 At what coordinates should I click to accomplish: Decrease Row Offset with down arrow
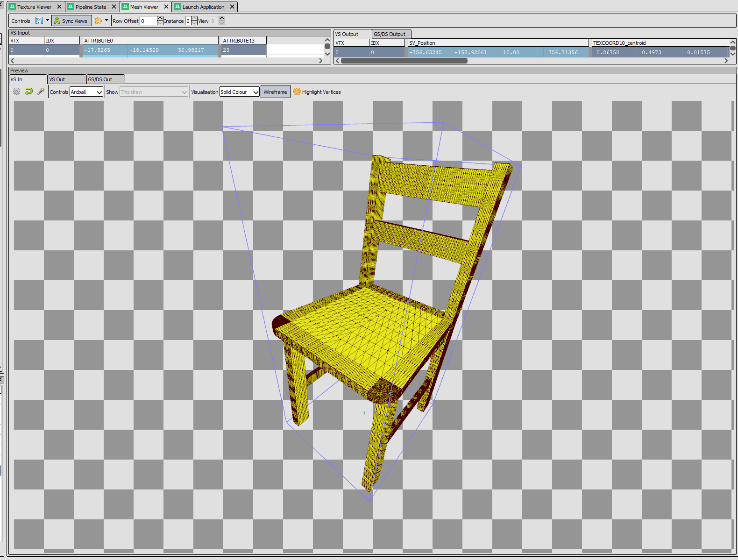[160, 23]
